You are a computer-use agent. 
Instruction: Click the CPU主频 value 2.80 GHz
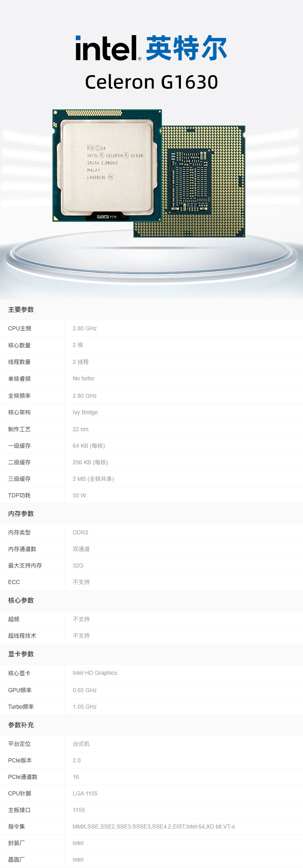tap(85, 328)
